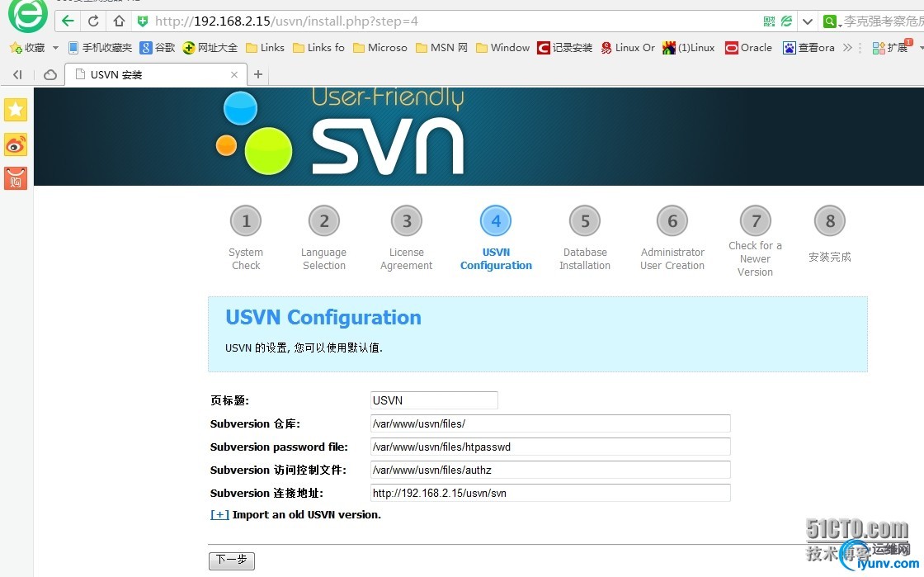Image resolution: width=924 pixels, height=577 pixels.
Task: Open the Oracle bookmark
Action: 748,48
